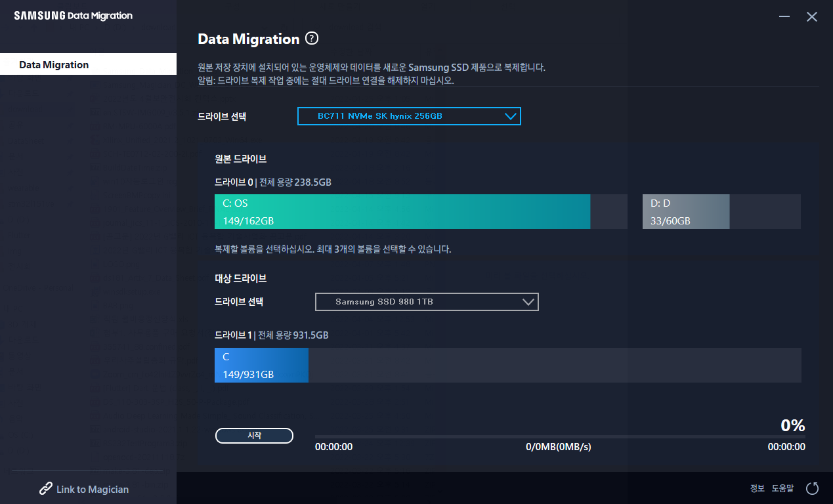The width and height of the screenshot is (833, 504).
Task: Click the 0% progress percentage
Action: tap(793, 425)
